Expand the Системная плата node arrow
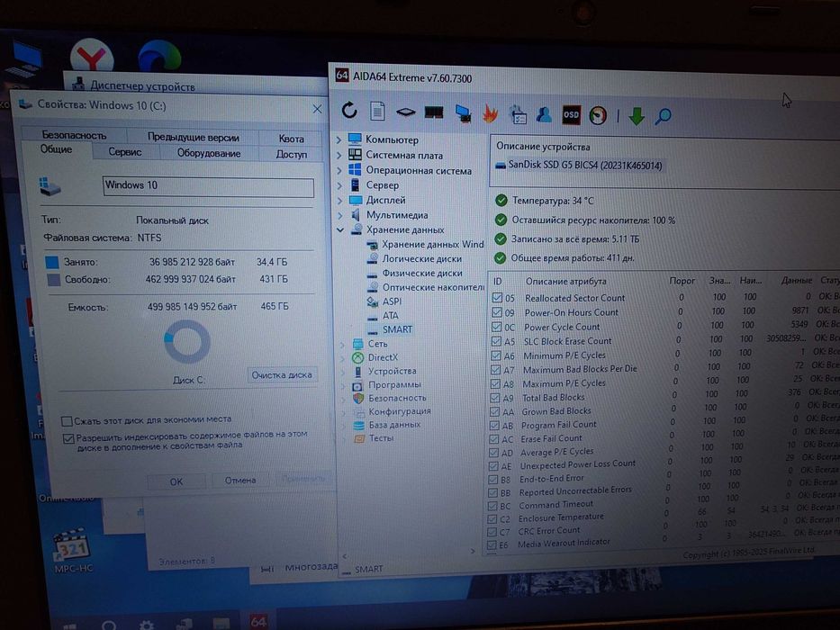 point(339,156)
